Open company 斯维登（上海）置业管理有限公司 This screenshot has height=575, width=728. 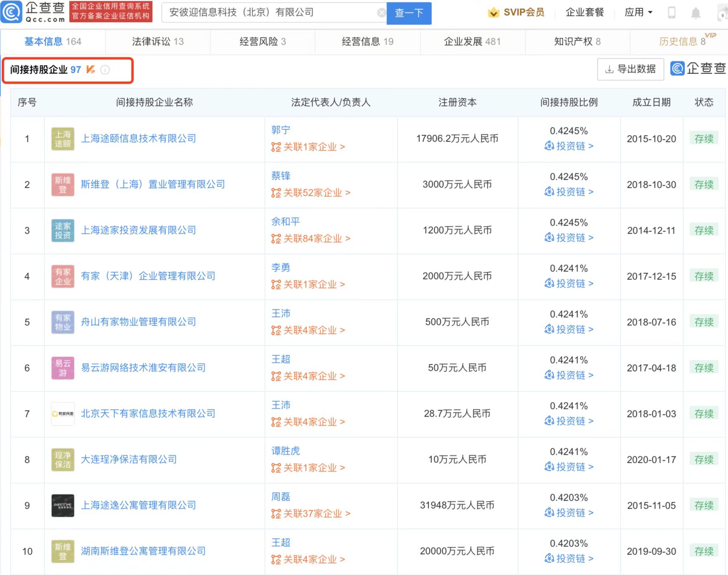pos(153,185)
